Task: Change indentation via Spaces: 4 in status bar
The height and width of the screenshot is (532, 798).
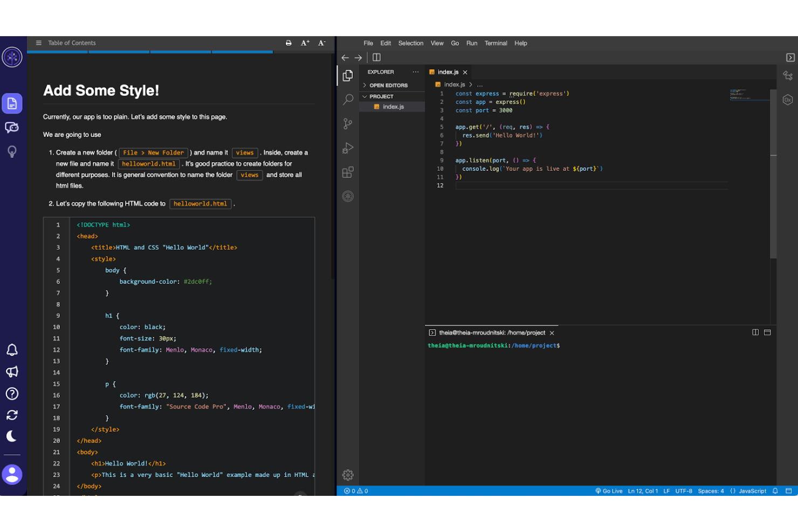Action: (710, 490)
